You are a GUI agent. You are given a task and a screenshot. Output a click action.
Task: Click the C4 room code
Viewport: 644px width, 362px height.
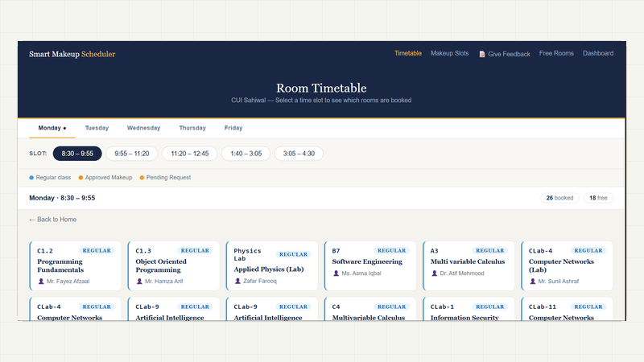click(336, 306)
